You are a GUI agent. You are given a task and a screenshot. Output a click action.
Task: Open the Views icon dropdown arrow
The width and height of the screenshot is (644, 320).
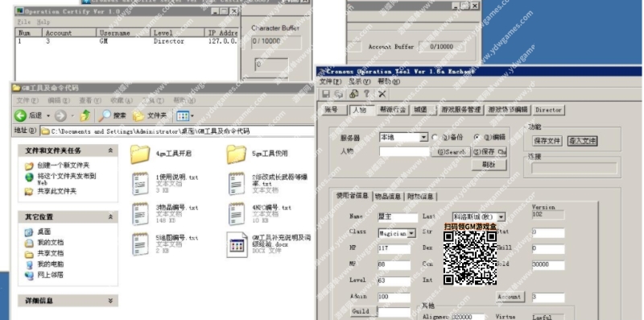pyautogui.click(x=192, y=116)
